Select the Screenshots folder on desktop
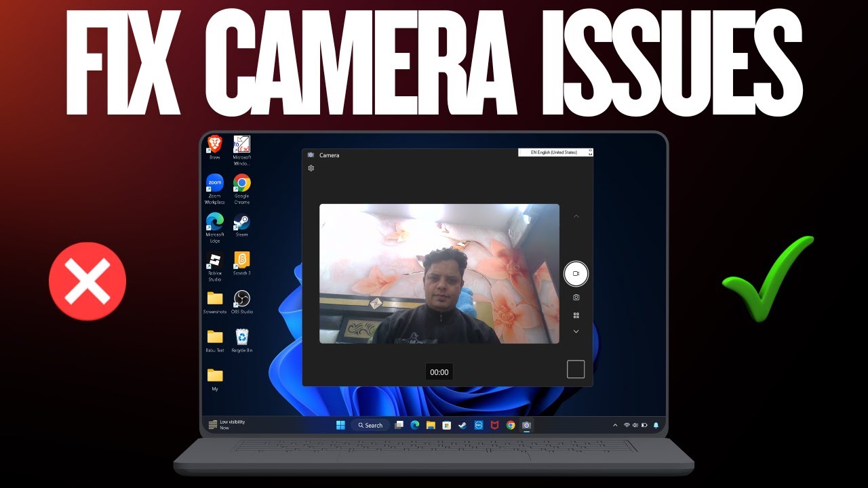The image size is (868, 488). click(x=215, y=302)
